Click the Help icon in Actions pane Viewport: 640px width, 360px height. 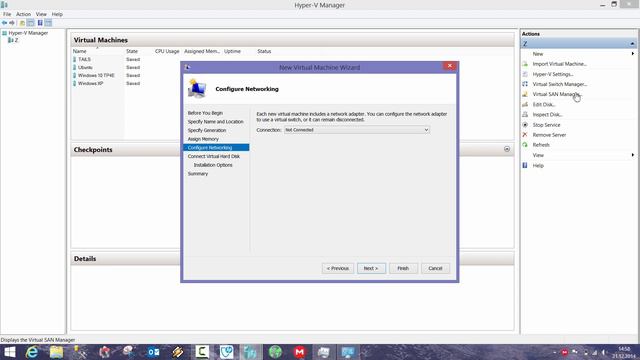point(525,165)
